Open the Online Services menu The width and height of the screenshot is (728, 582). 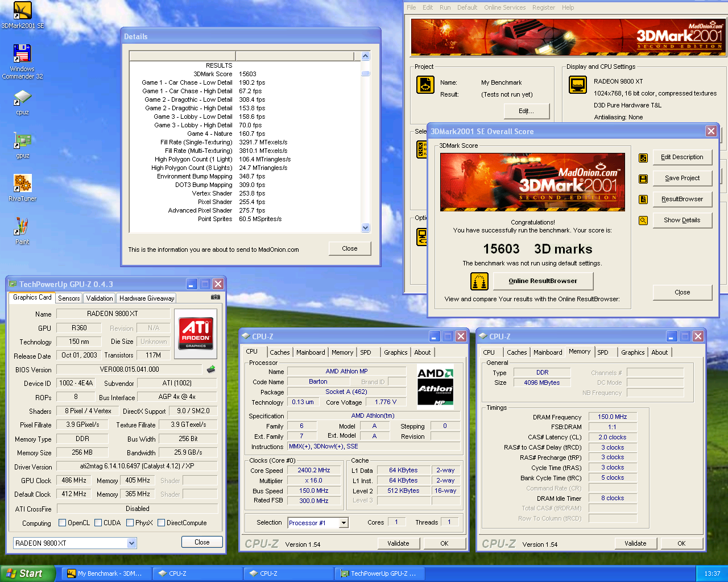505,7
